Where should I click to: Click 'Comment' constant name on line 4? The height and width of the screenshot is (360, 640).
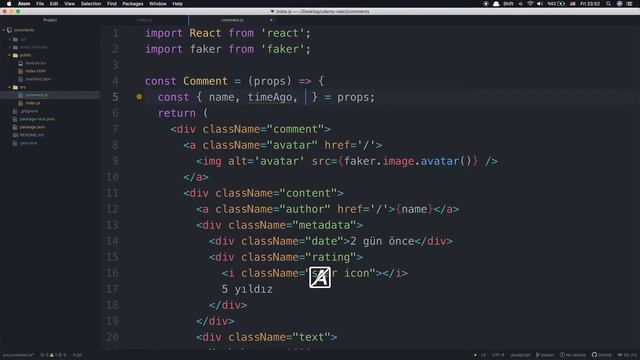pos(205,81)
